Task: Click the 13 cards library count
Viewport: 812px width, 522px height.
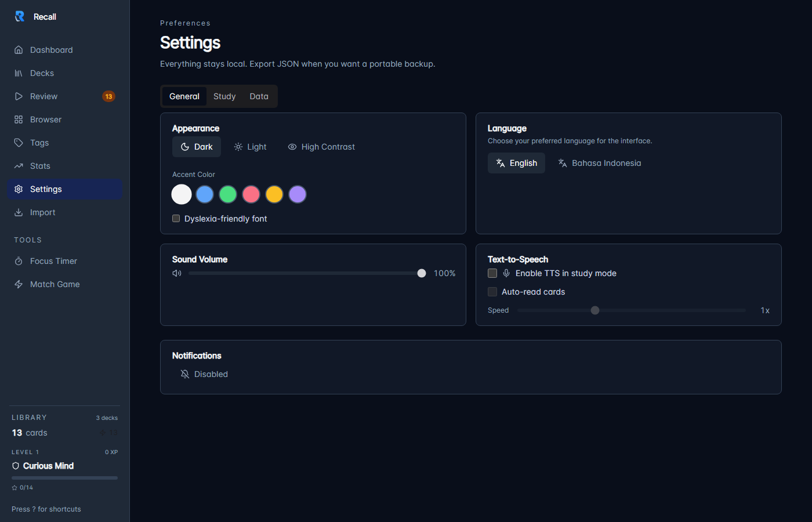Action: [x=30, y=433]
